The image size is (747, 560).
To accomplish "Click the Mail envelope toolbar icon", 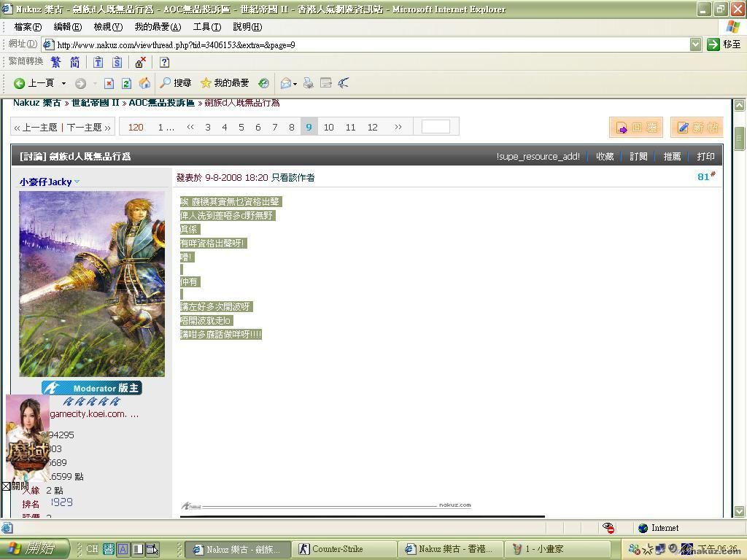I will [x=285, y=83].
